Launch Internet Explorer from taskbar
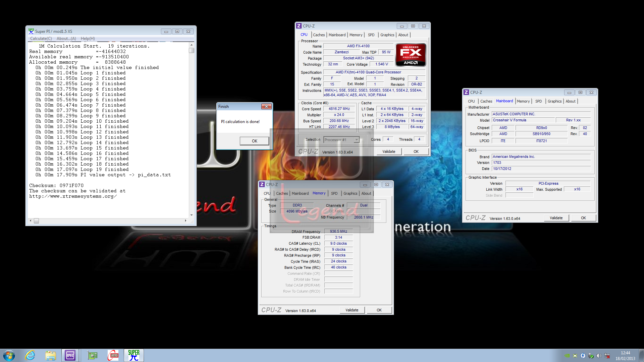The height and width of the screenshot is (362, 644). click(x=30, y=355)
